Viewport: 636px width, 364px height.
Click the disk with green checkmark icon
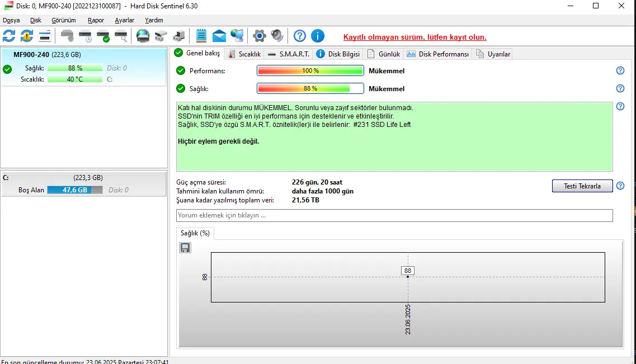[103, 36]
